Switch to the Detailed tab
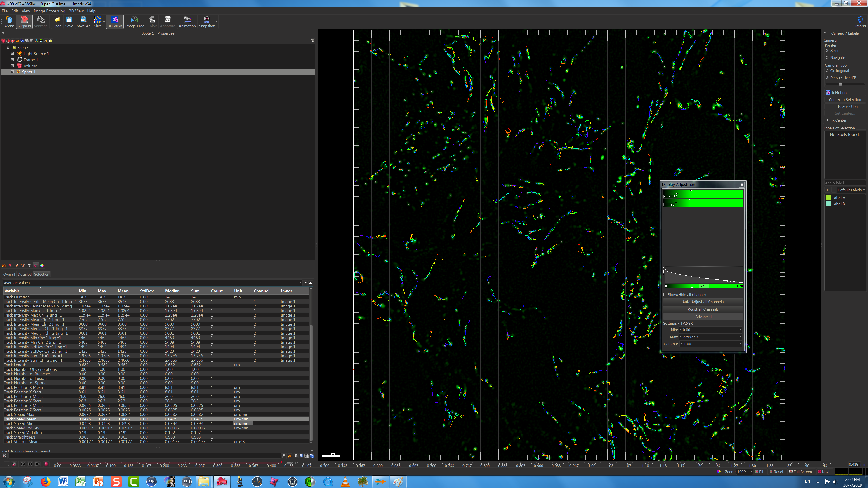Screen dimensions: 868x488 point(24,274)
